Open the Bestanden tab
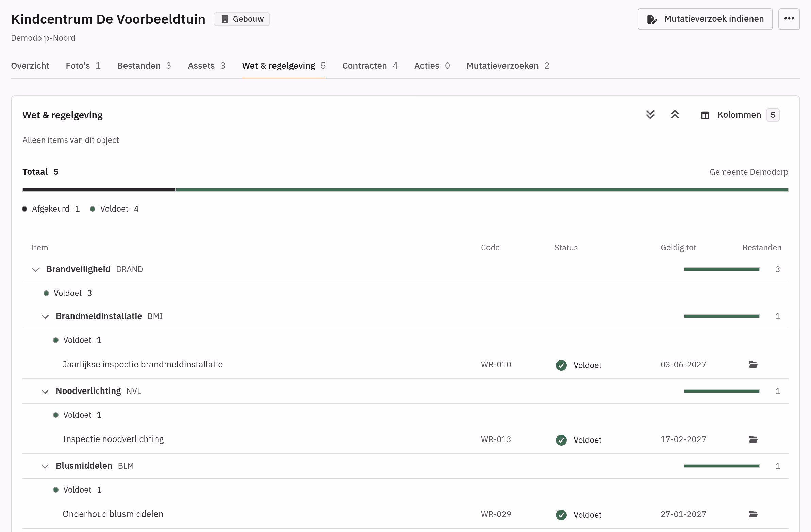The width and height of the screenshot is (811, 532). pyautogui.click(x=144, y=66)
